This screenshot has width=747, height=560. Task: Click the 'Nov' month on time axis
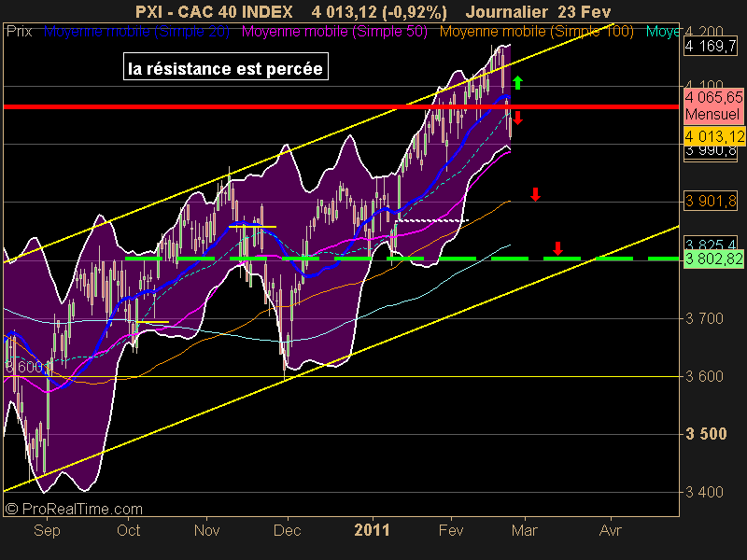[x=206, y=530]
